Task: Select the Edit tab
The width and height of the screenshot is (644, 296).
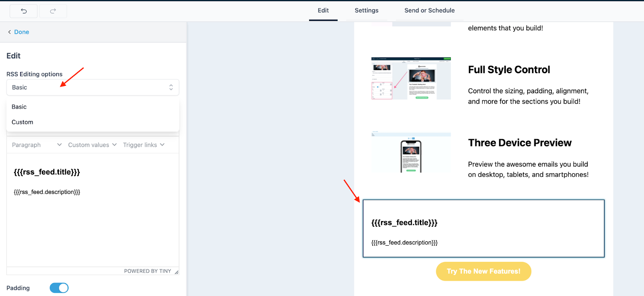Action: pos(323,10)
